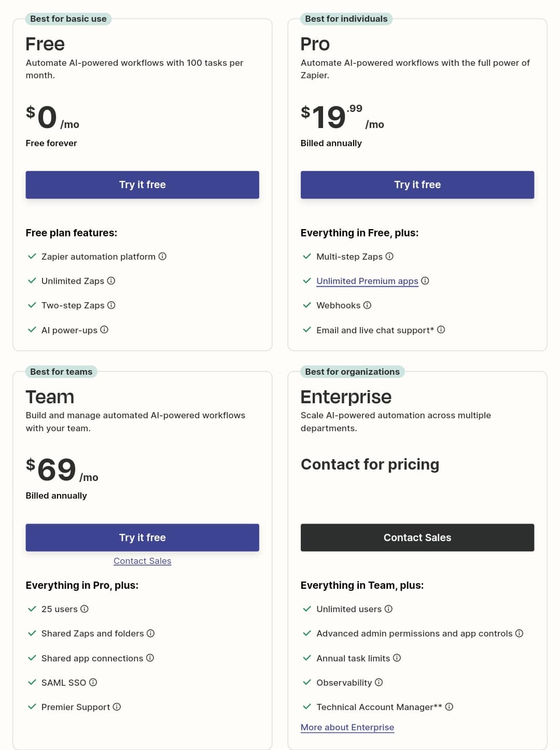This screenshot has height=750, width=560.
Task: Start Team plan with Try it free
Action: pyautogui.click(x=142, y=537)
